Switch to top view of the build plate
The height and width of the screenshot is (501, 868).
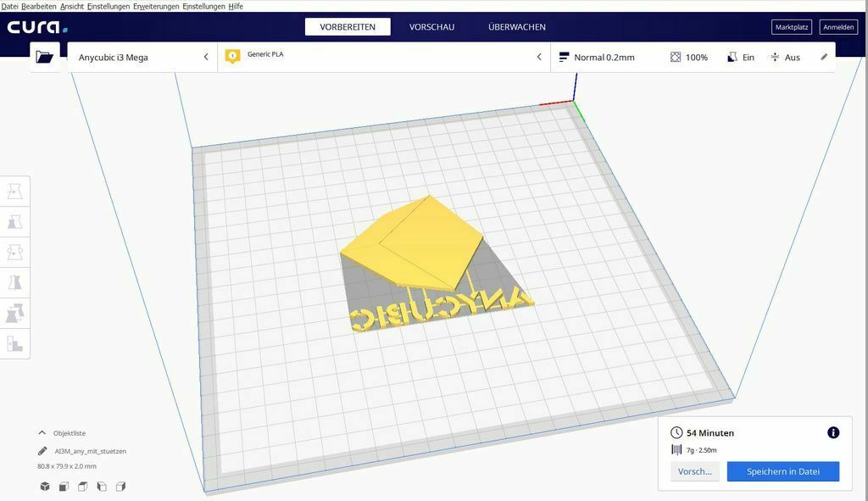click(82, 486)
